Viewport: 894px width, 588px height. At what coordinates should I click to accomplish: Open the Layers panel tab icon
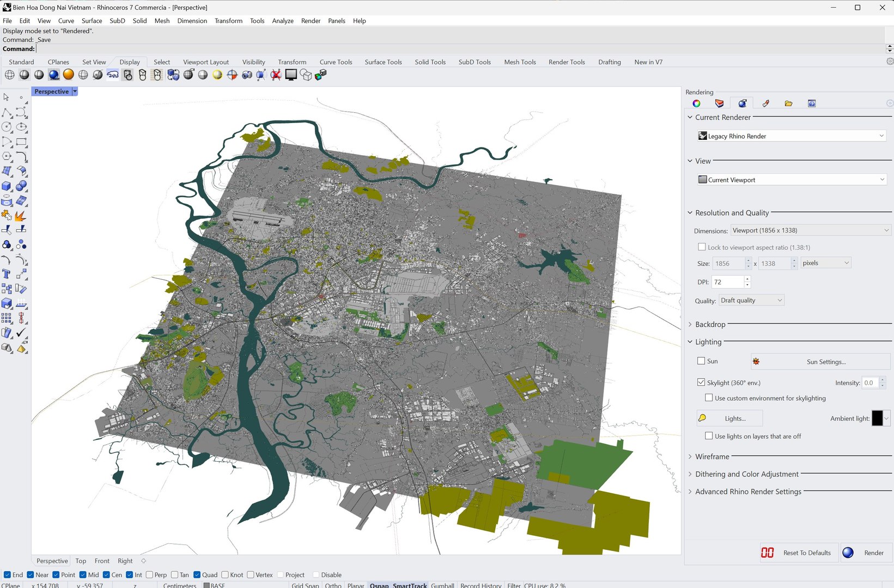coord(719,103)
